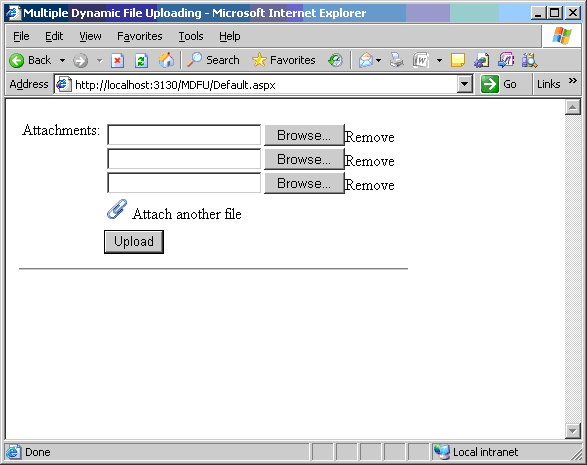Click the yellow Discuss note icon
The image size is (587, 465).
click(458, 60)
